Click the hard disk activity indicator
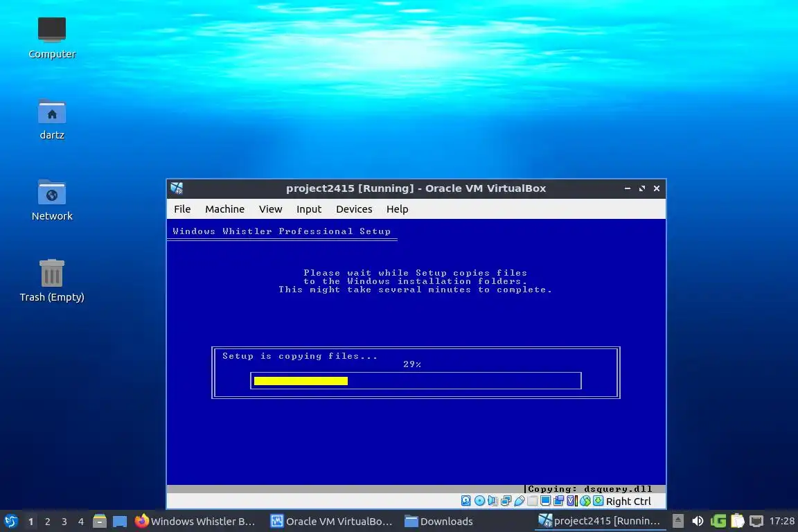Screen dimensions: 798x532 coord(465,501)
